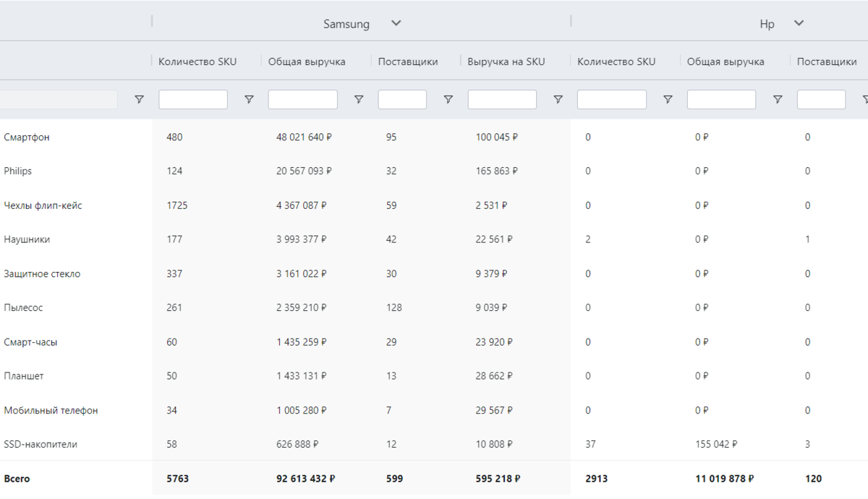Select the Philips row label
This screenshot has width=868, height=499.
tap(18, 171)
